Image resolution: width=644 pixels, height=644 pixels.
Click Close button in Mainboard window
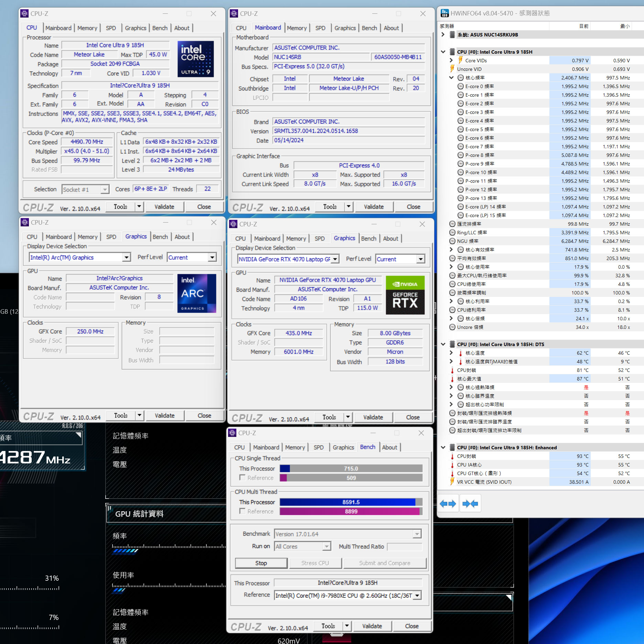point(413,207)
